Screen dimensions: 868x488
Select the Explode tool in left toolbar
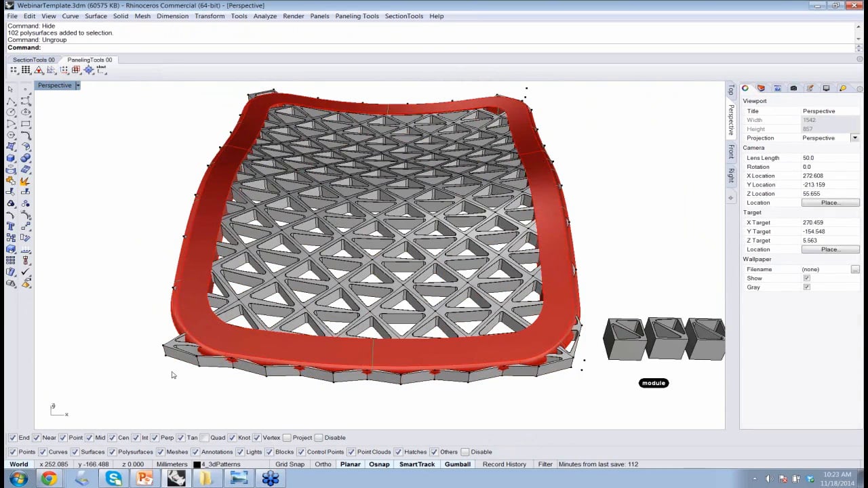pyautogui.click(x=26, y=181)
